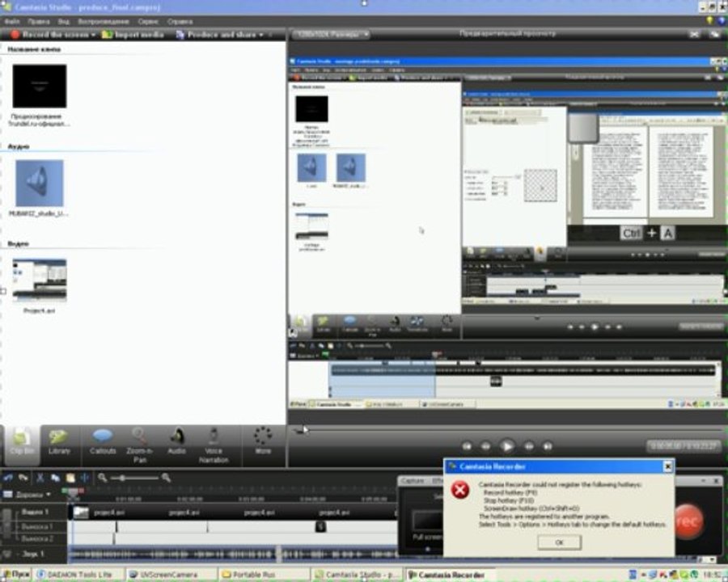This screenshot has height=582, width=728.
Task: Select the Выноска 2 track label
Action: 36,539
